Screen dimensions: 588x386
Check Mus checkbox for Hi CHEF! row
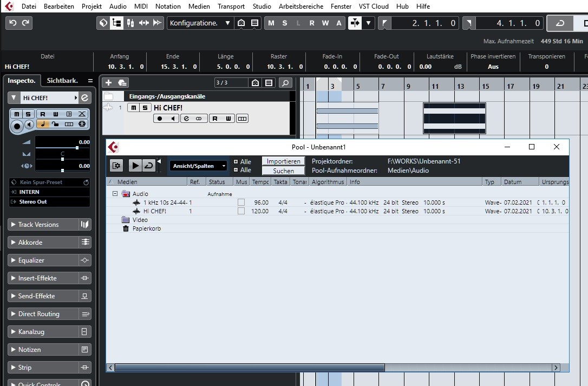coord(241,211)
